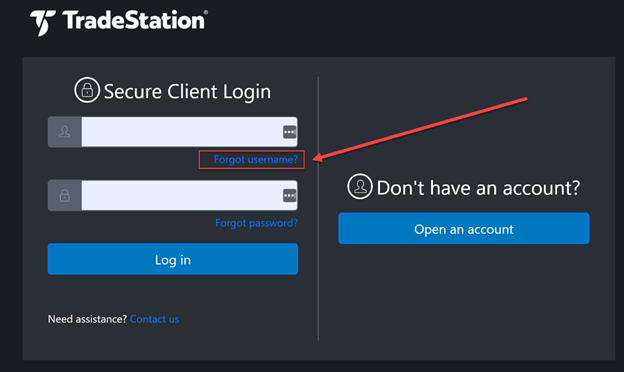Follow the Contact us link
Image resolution: width=624 pixels, height=372 pixels.
tap(154, 319)
